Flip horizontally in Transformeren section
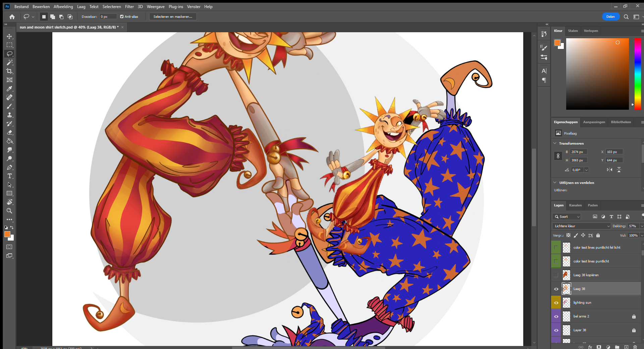The height and width of the screenshot is (349, 644). click(x=609, y=170)
